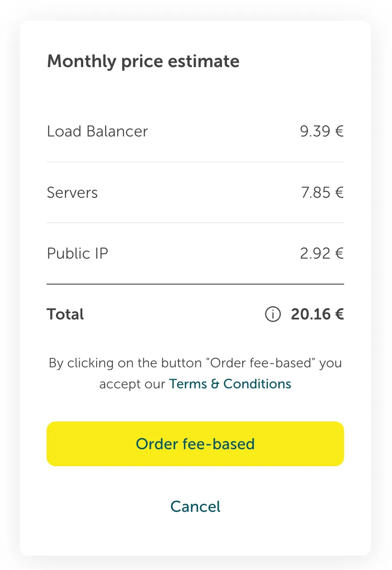
Task: Click the dark divider above Total
Action: click(x=195, y=284)
